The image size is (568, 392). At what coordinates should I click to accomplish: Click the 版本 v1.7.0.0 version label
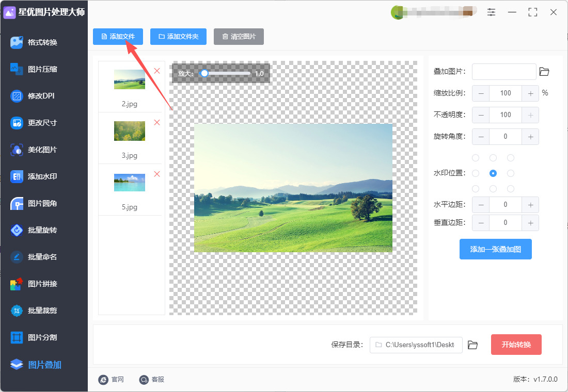pyautogui.click(x=535, y=379)
